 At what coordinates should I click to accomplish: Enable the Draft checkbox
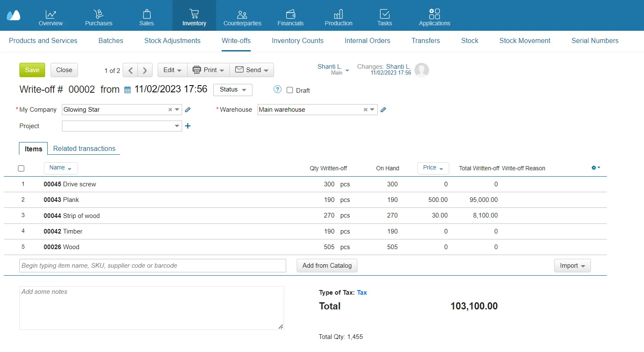[x=290, y=90]
